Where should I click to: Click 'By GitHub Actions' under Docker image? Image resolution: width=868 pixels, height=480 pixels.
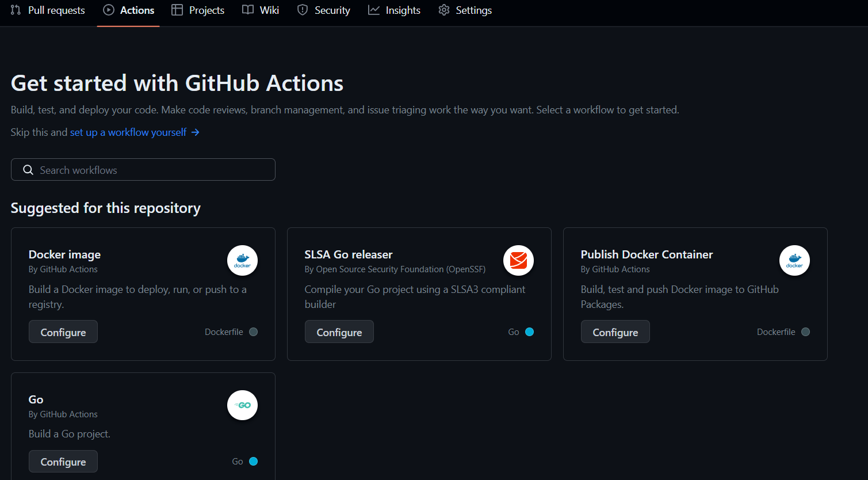point(63,269)
